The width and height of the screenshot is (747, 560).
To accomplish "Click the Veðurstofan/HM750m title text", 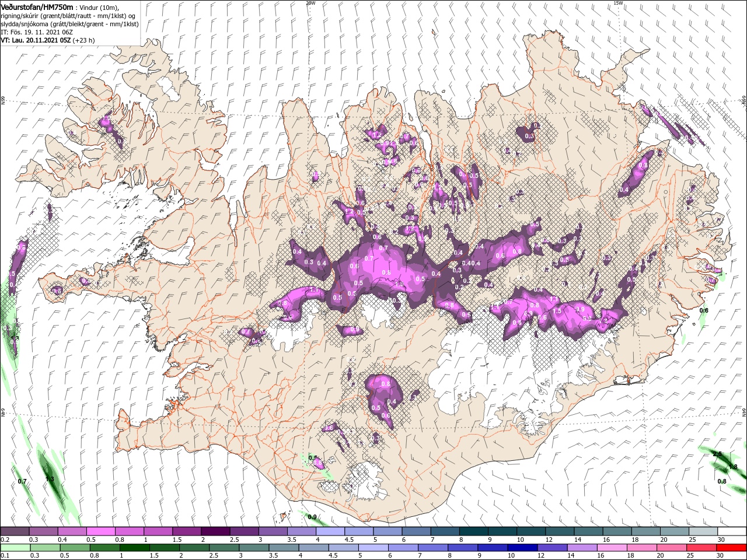I will point(37,6).
